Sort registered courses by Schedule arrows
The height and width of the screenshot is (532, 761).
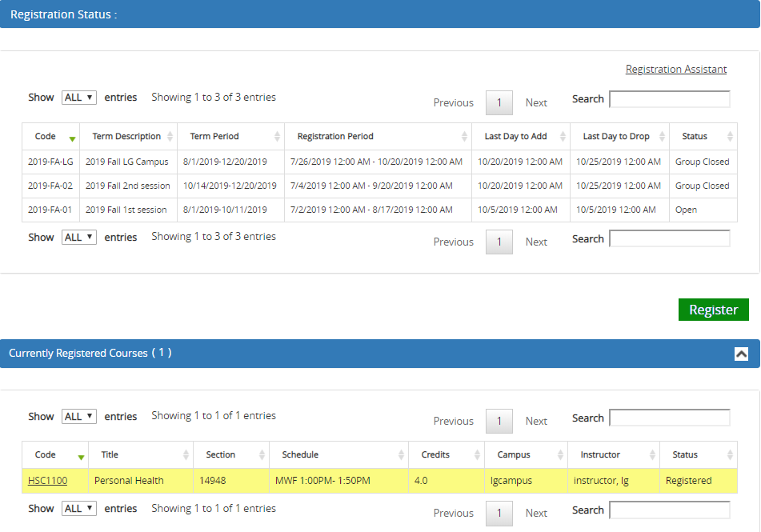point(401,455)
